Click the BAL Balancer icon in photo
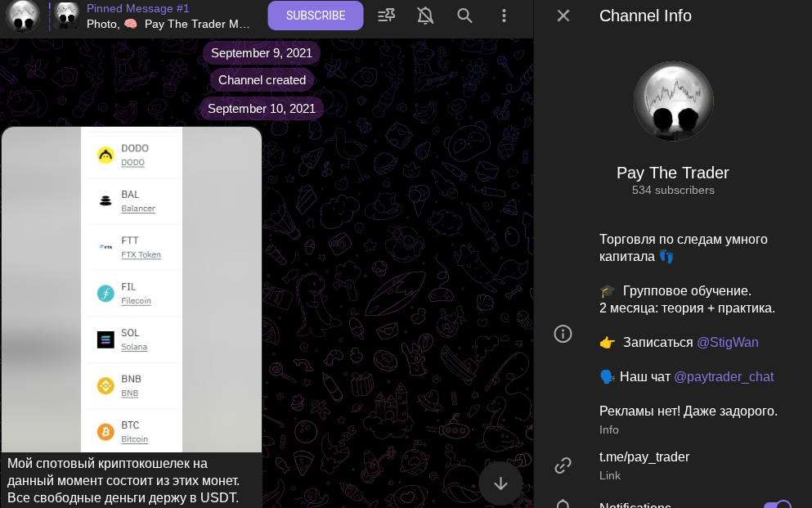The width and height of the screenshot is (812, 508). click(105, 201)
